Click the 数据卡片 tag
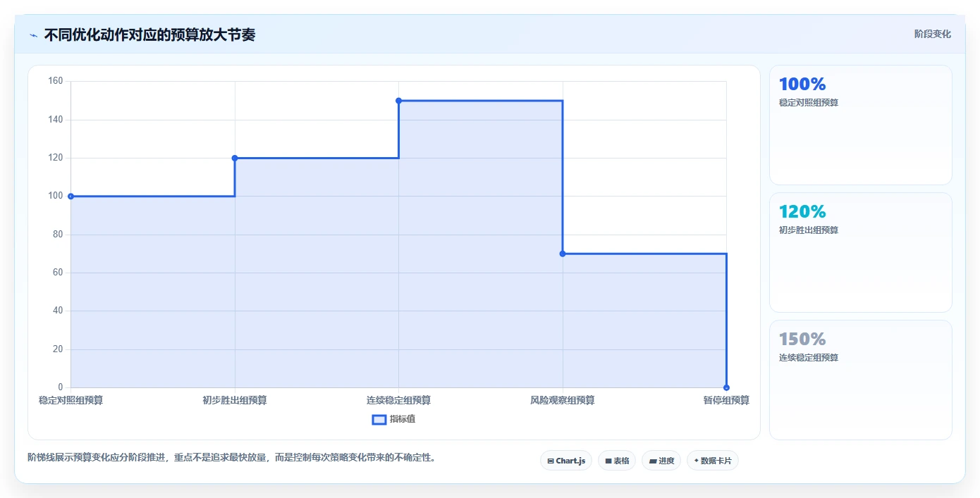 [713, 461]
